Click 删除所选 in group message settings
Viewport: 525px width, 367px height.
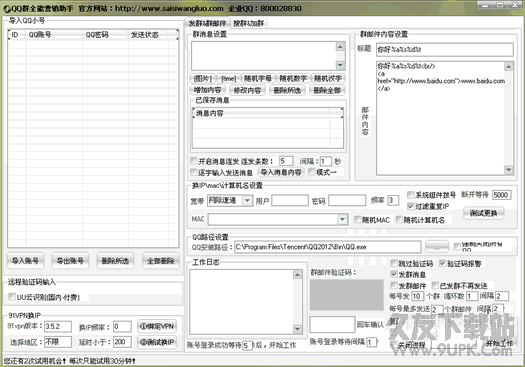pos(287,90)
